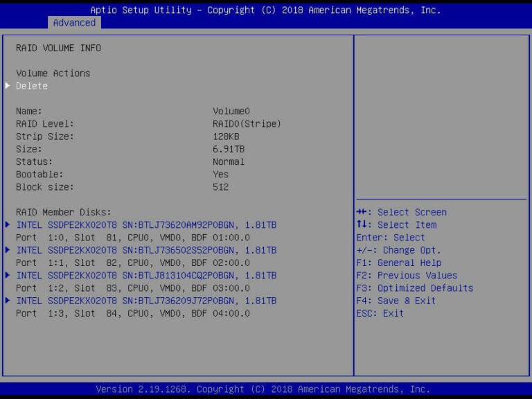532x399 pixels.
Task: Click the Yes bootable value
Action: [220, 175]
